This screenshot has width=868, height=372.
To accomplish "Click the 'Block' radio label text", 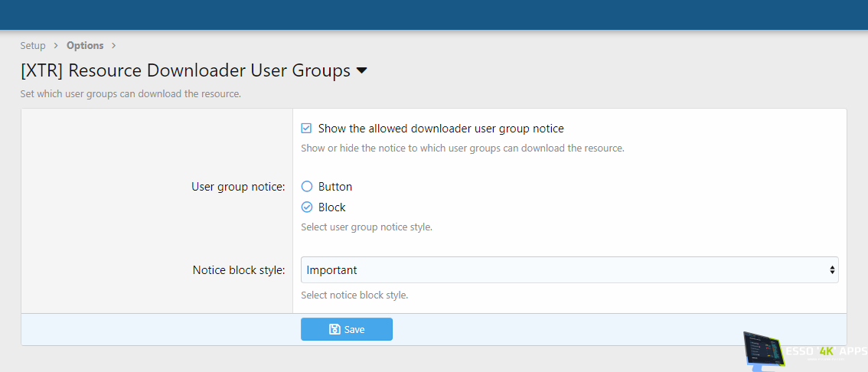I will 331,207.
